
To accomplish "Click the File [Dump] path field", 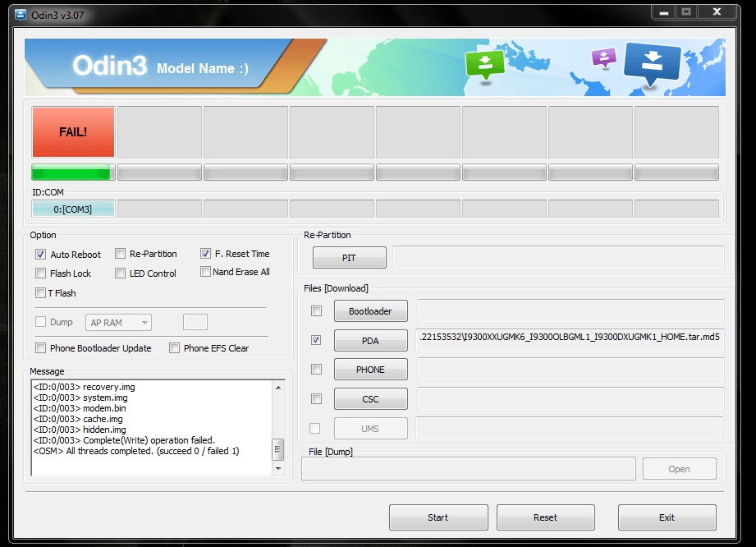I will point(469,468).
